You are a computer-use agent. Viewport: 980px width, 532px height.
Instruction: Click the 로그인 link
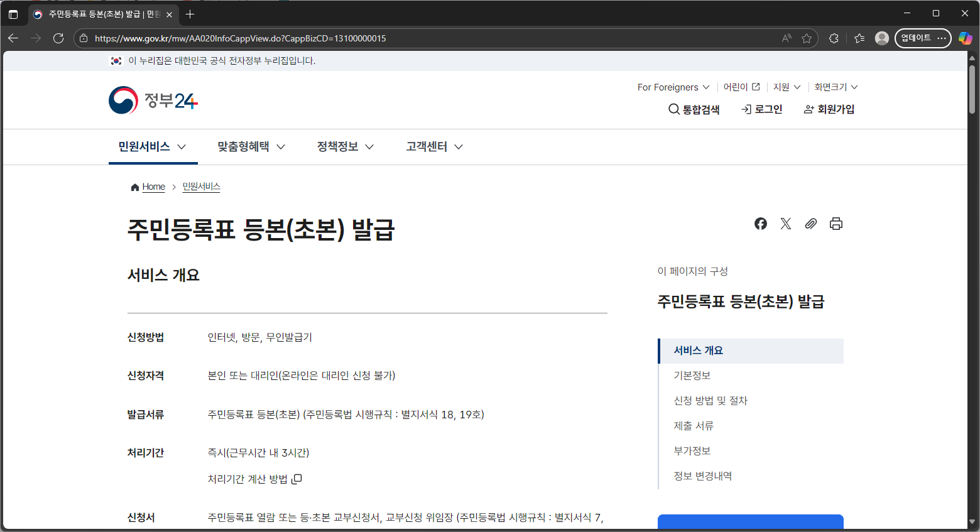click(761, 109)
